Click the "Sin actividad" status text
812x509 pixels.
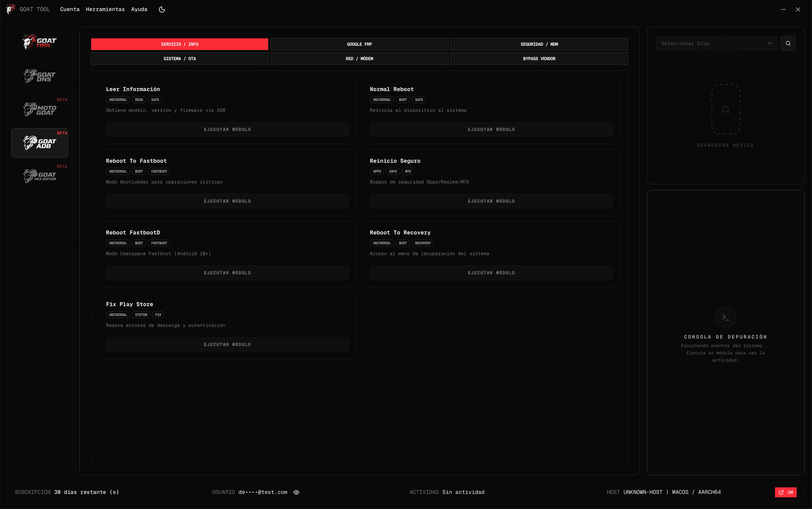point(463,492)
